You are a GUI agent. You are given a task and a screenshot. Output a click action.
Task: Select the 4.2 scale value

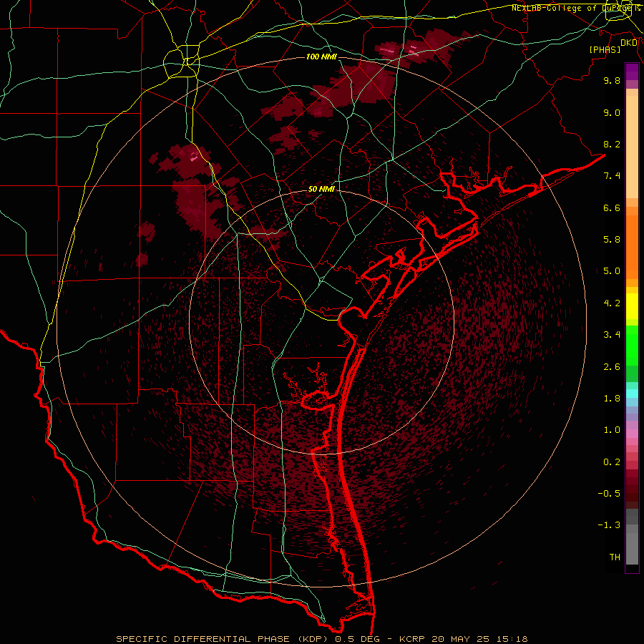(612, 303)
